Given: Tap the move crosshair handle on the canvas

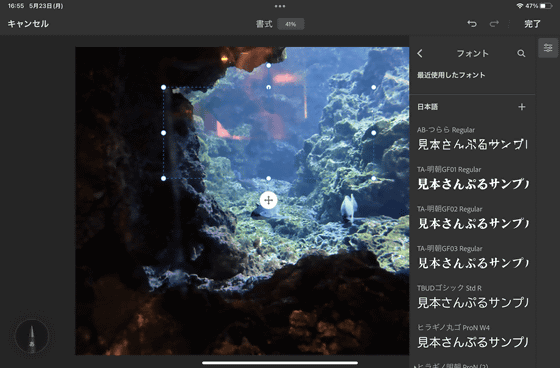Looking at the screenshot, I should point(269,200).
